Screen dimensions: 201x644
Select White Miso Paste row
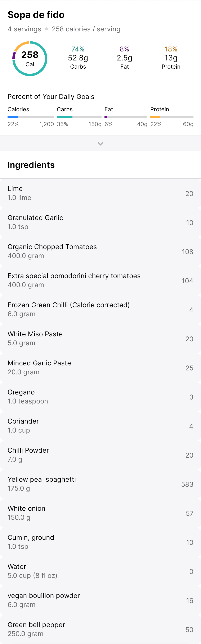coord(100,338)
